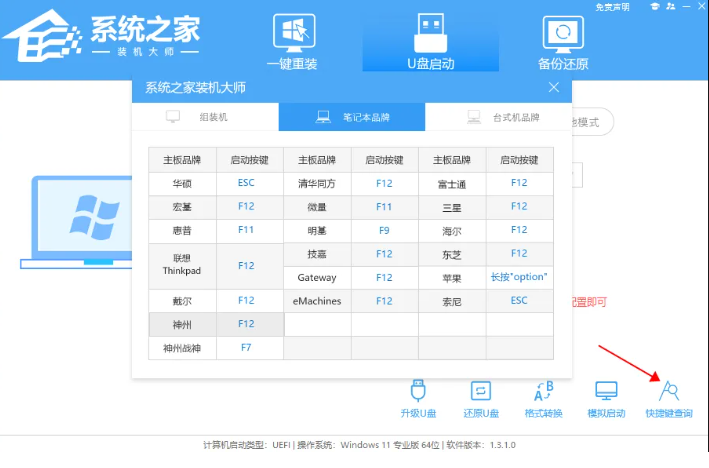The height and width of the screenshot is (468, 709).
Task: Click the laptop Windows illustration
Action: (77, 222)
